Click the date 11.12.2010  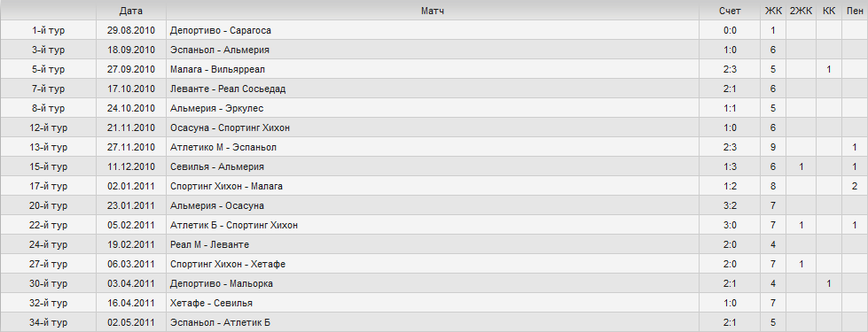click(130, 166)
